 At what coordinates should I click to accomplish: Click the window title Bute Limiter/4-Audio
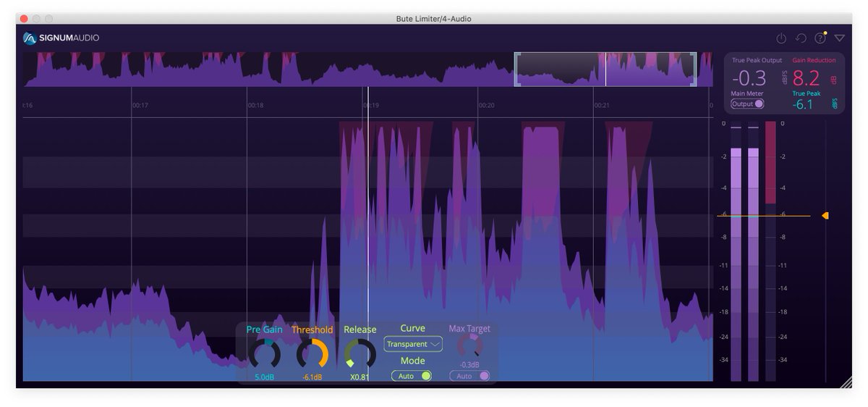[x=434, y=18]
